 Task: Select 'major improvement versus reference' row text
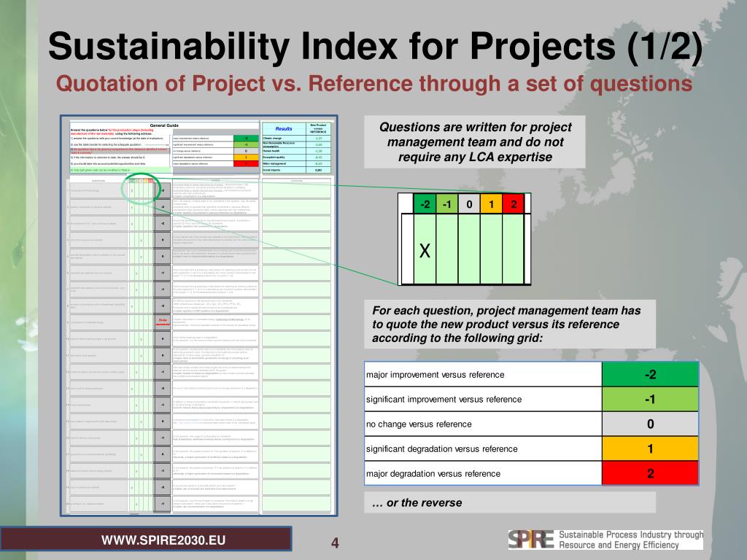click(x=435, y=375)
